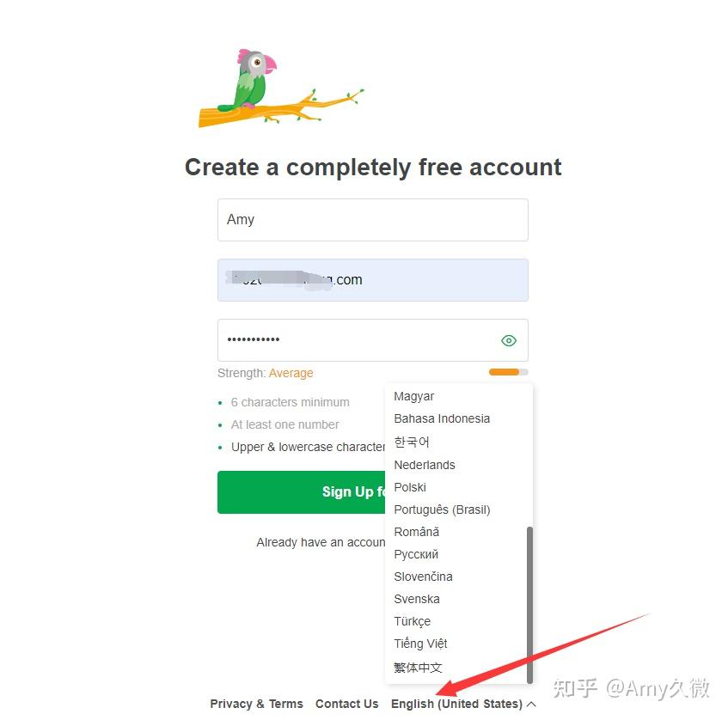Toggle password visibility eye icon
Image resolution: width=728 pixels, height=720 pixels.
click(508, 340)
